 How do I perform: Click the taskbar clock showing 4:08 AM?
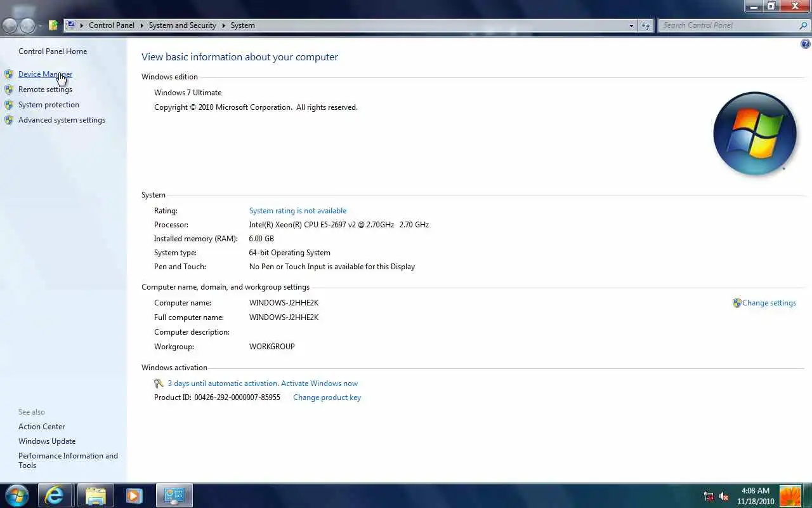(755, 496)
